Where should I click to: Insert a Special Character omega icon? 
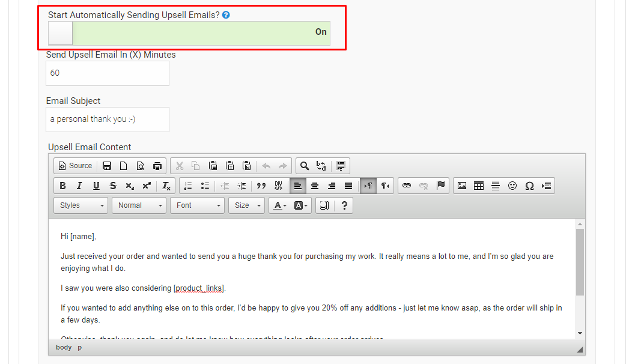(529, 186)
